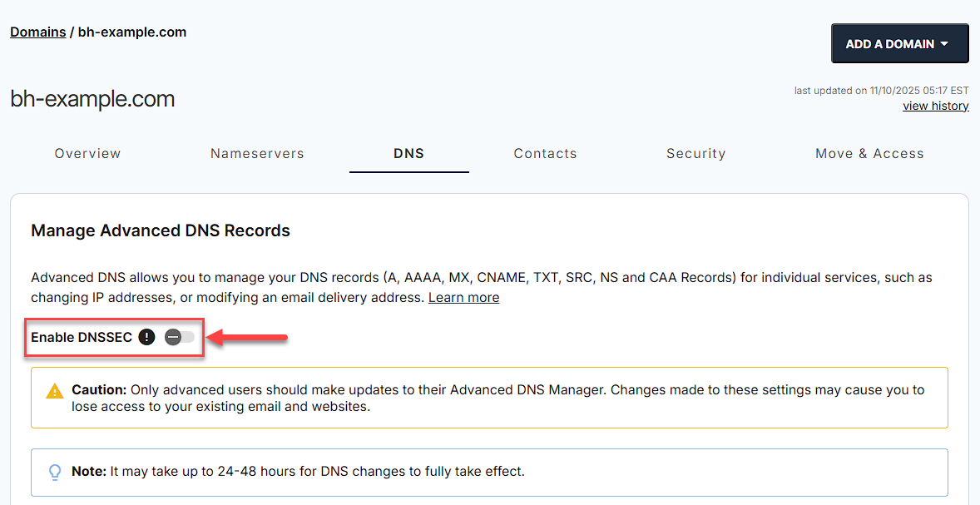Open the Security tab
The height and width of the screenshot is (505, 980).
tap(696, 153)
